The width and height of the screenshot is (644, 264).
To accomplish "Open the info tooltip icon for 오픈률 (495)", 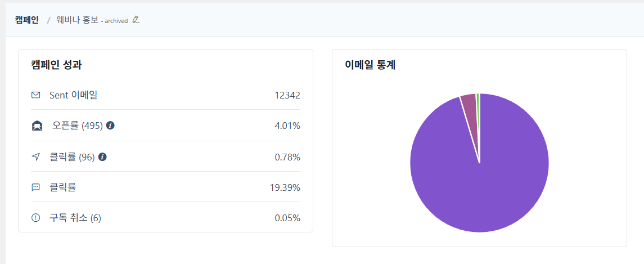I will [110, 126].
